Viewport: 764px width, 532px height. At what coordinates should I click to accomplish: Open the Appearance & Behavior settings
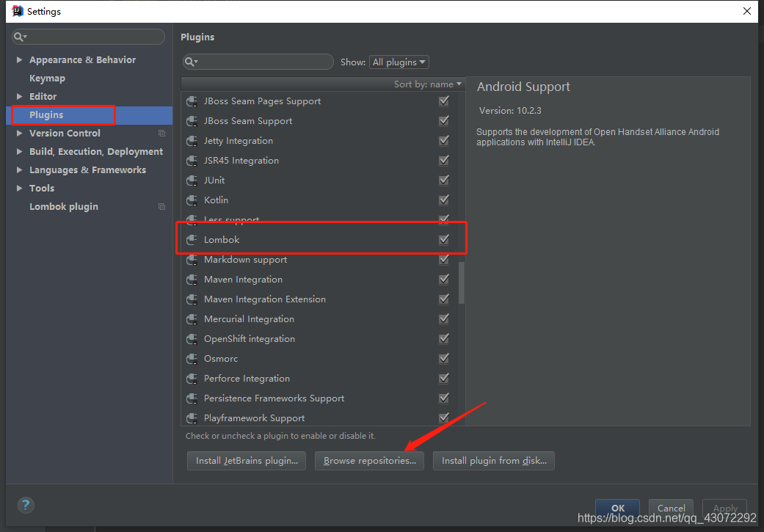coord(82,60)
